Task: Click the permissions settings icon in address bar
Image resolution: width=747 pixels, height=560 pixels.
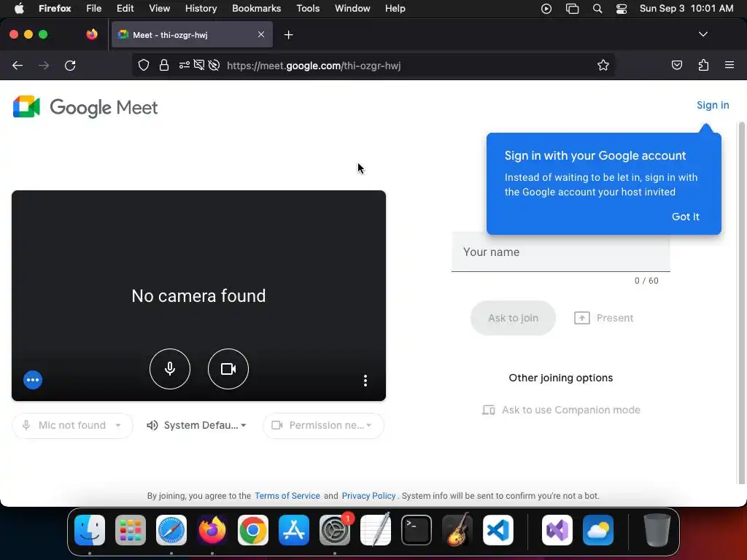Action: 185,65
